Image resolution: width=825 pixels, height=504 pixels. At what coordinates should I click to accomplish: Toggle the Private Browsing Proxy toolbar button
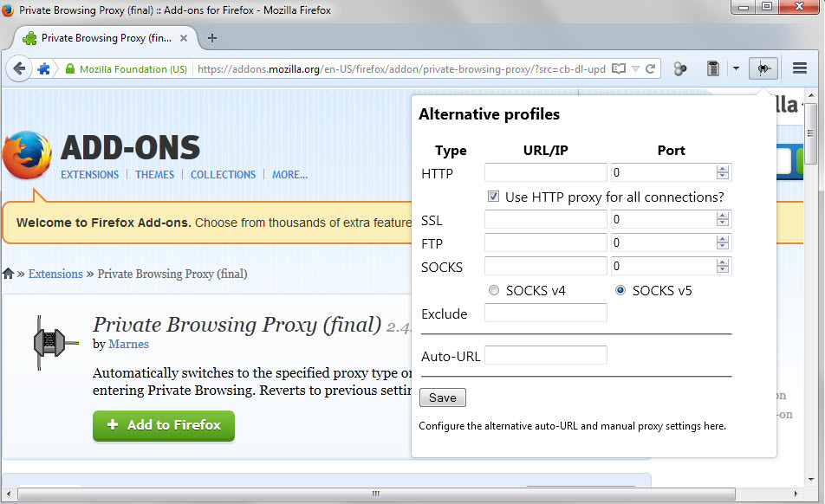click(763, 68)
